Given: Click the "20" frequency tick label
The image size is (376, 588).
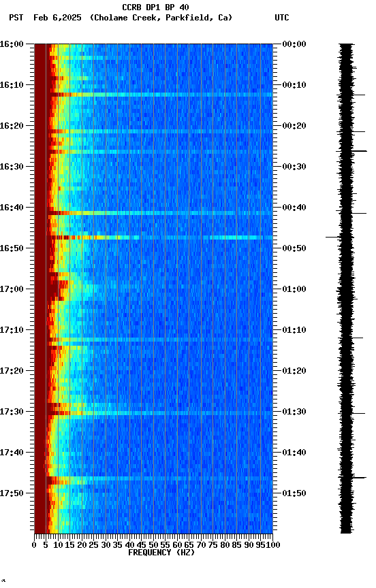Looking at the screenshot, I should tap(82, 545).
